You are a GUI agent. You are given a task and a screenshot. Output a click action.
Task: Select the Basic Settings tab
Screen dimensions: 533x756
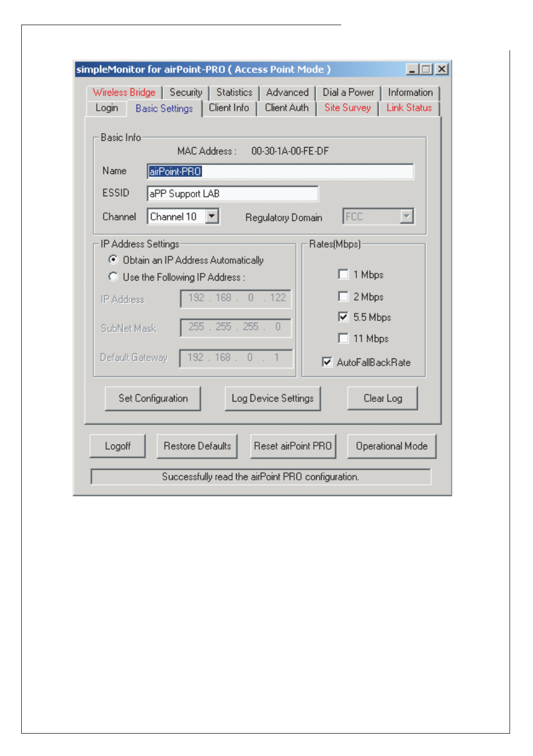coord(164,108)
